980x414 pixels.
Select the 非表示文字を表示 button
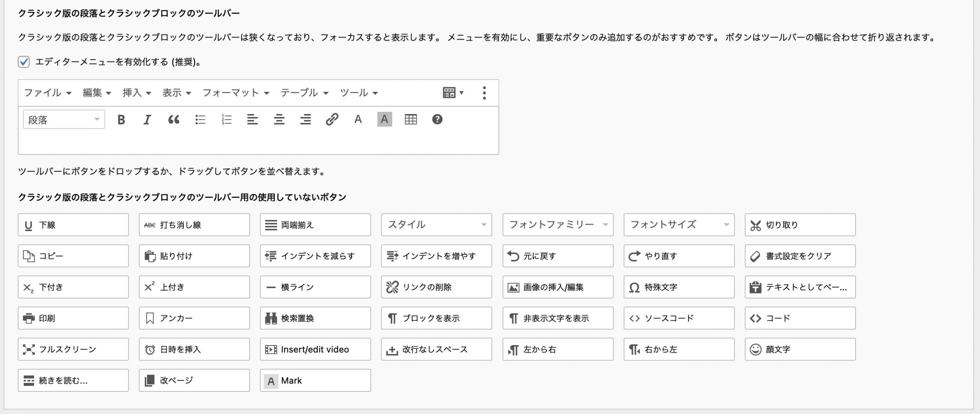[558, 318]
